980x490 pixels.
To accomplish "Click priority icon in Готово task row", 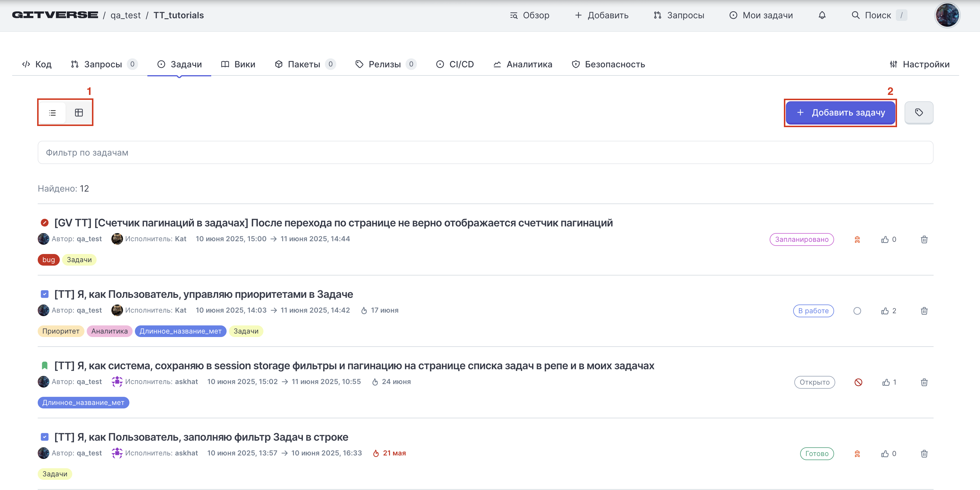I will (857, 454).
